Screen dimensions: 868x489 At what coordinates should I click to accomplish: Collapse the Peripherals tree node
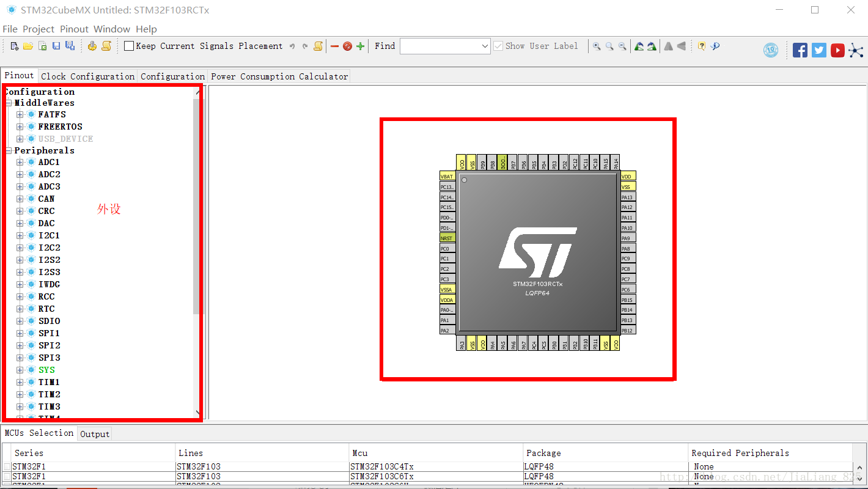click(9, 150)
